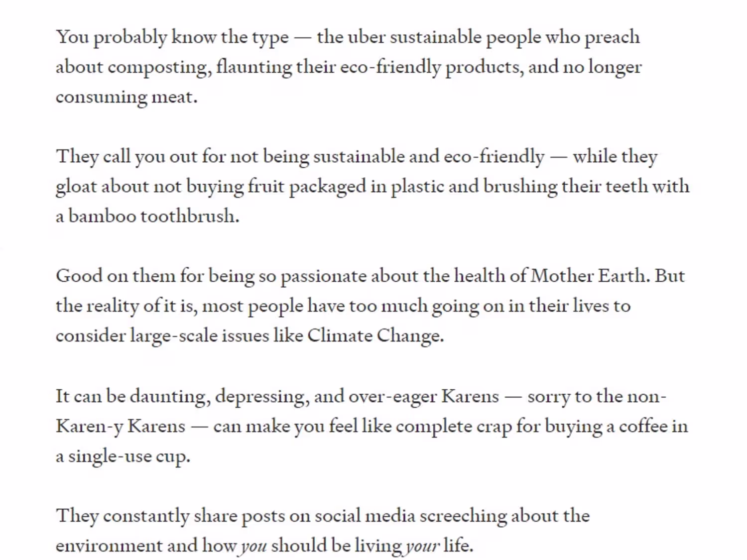
Task: Click the word 'composting' in first paragraph
Action: [x=159, y=67]
